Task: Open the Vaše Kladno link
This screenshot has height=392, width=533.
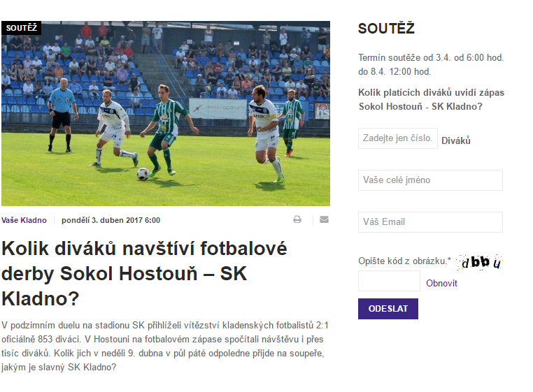Action: pos(24,220)
